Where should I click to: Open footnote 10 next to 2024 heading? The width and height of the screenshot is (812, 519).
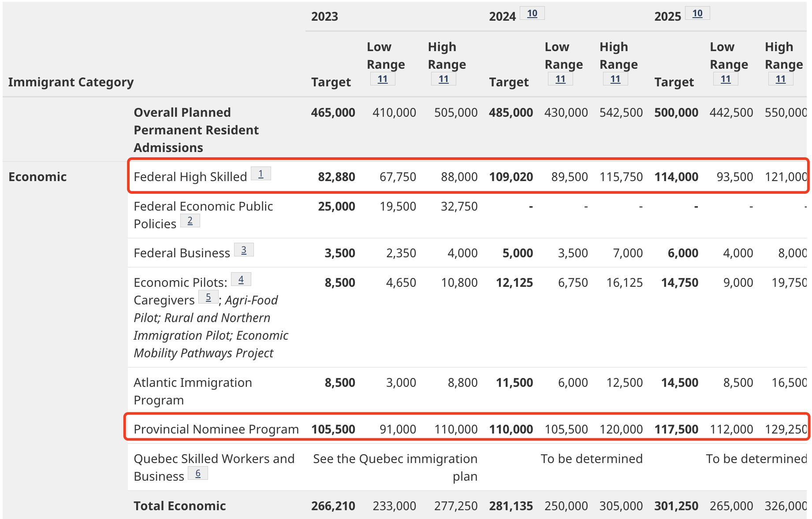(532, 14)
